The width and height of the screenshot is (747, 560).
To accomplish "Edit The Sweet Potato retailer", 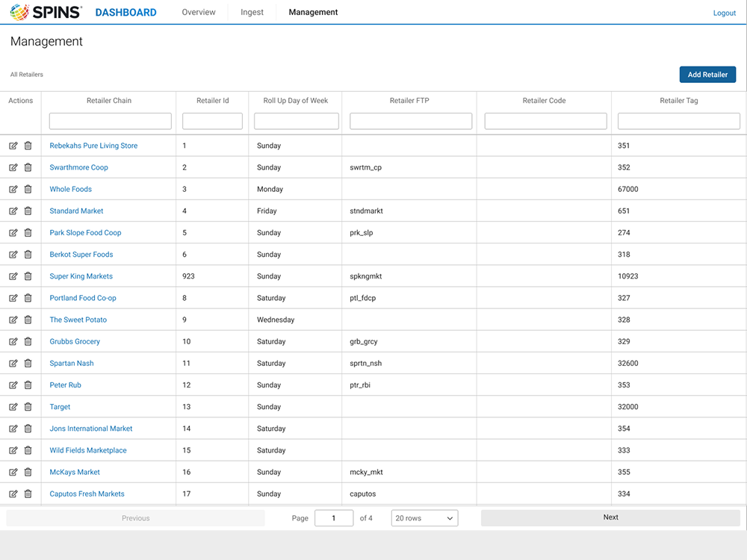I will tap(13, 320).
